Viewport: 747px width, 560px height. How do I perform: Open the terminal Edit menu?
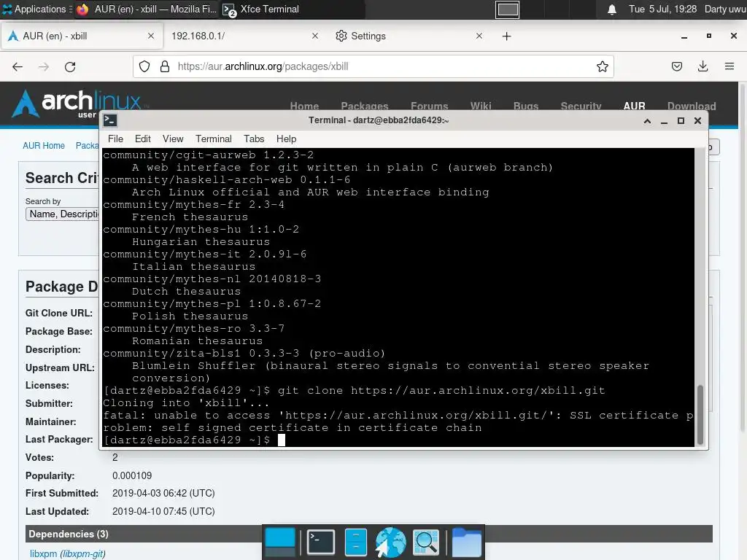pyautogui.click(x=142, y=139)
